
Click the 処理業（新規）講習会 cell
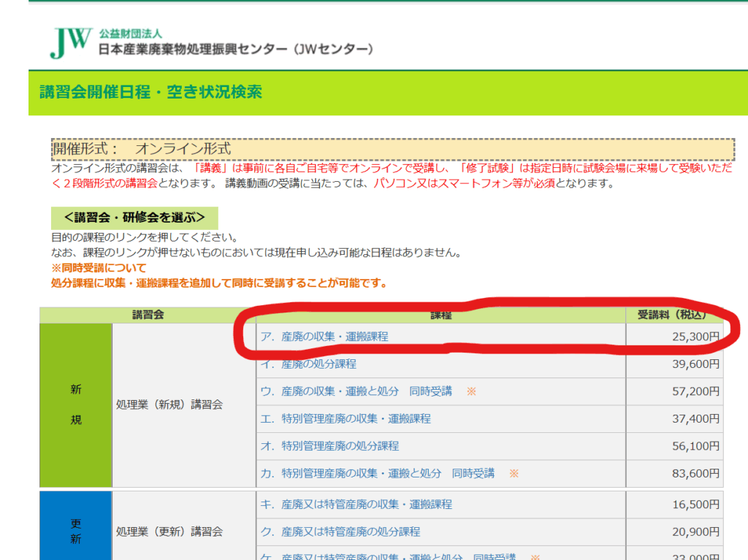pyautogui.click(x=169, y=404)
